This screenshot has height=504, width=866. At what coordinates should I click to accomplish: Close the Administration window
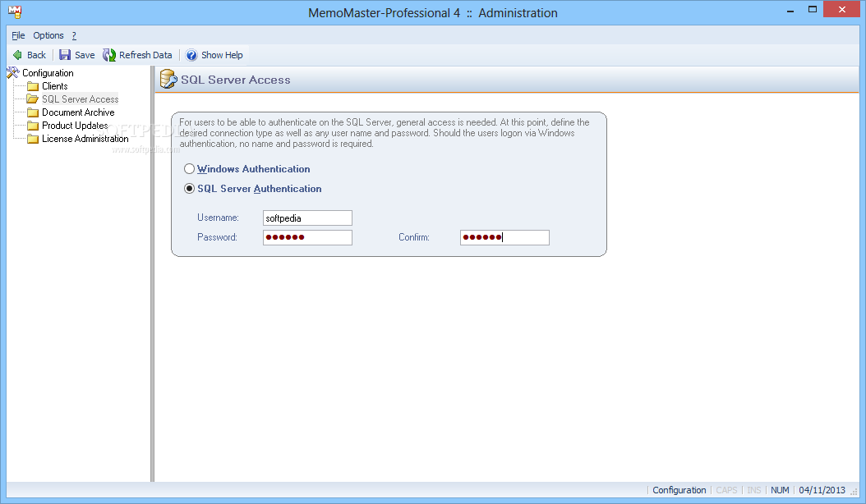point(842,9)
